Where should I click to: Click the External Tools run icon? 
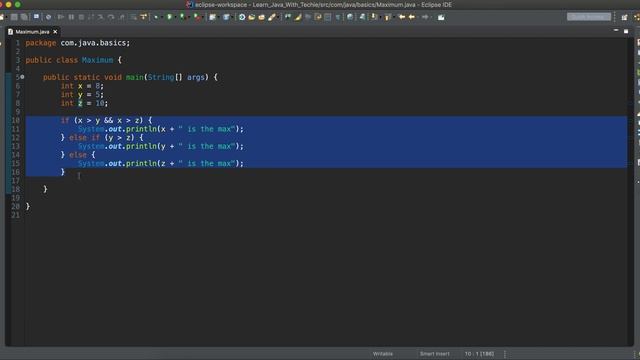tap(197, 17)
